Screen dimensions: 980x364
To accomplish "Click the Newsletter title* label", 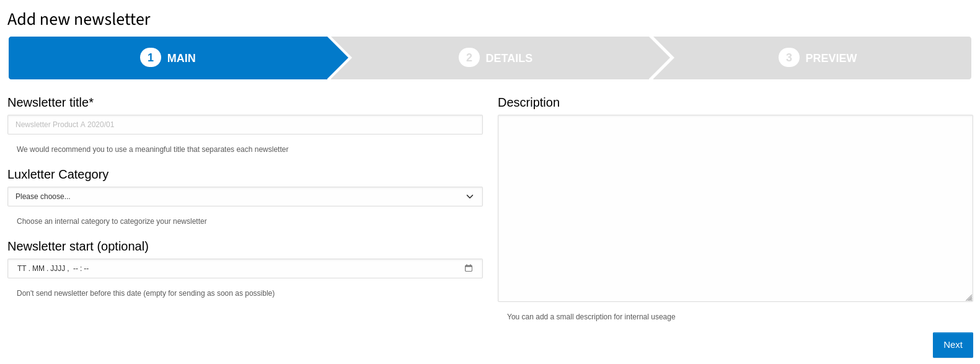I will [50, 102].
